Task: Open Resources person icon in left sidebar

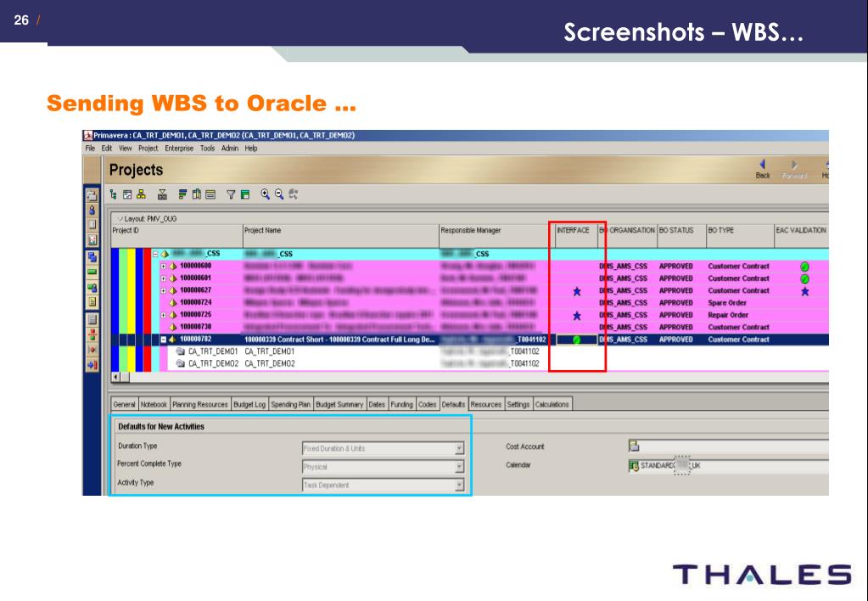Action: click(92, 210)
